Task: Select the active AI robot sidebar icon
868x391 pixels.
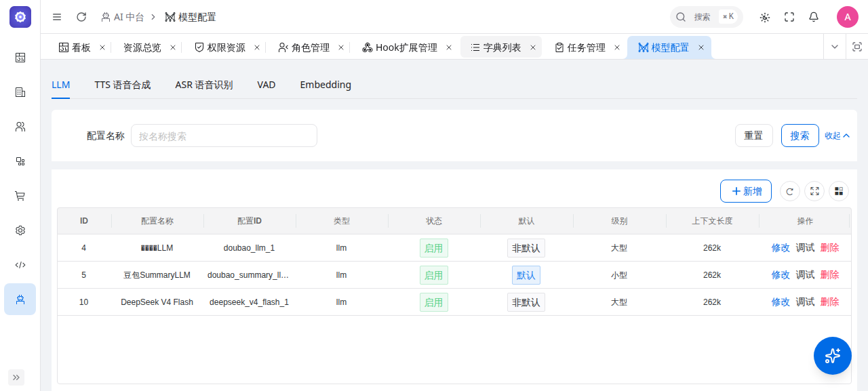Action: coord(20,300)
